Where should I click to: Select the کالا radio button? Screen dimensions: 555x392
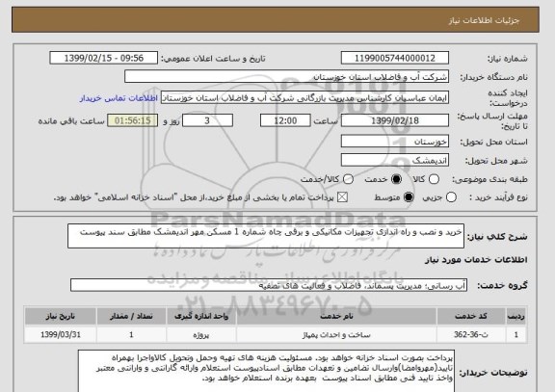click(434, 179)
